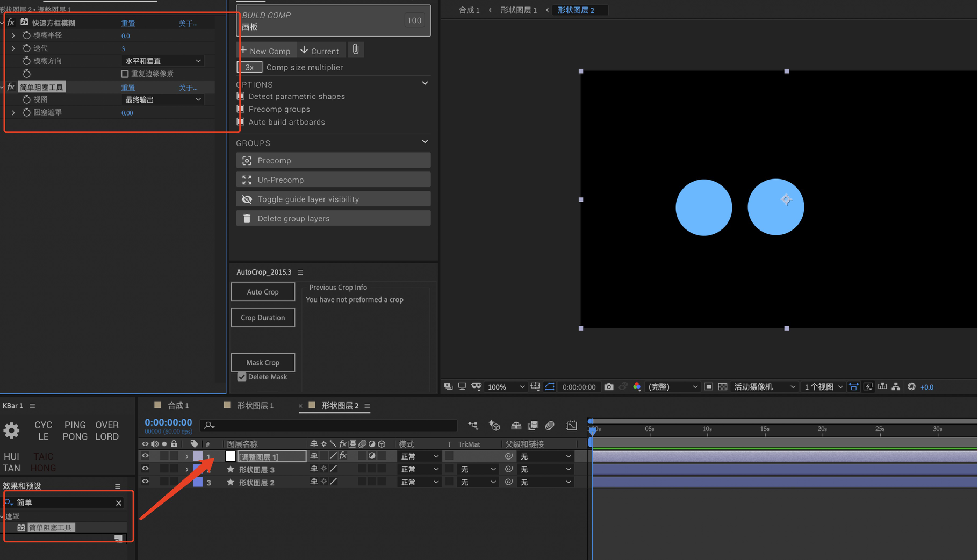Enable the 重复边缘像素 checkbox
This screenshot has width=978, height=560.
coord(125,74)
